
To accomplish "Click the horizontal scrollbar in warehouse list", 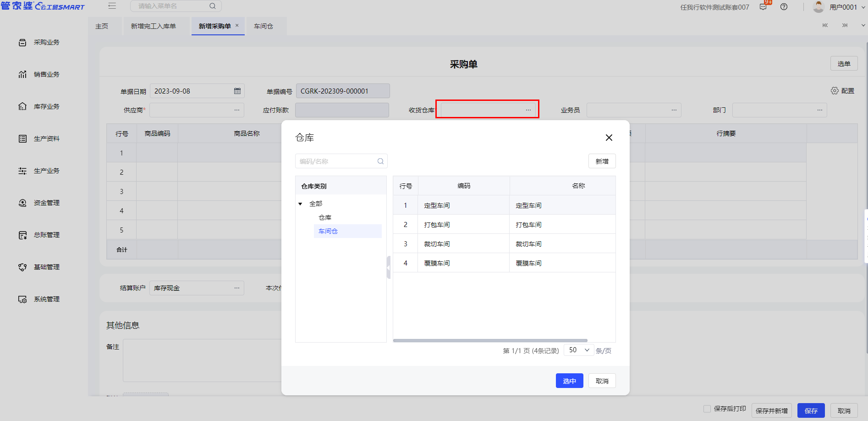I will click(490, 341).
